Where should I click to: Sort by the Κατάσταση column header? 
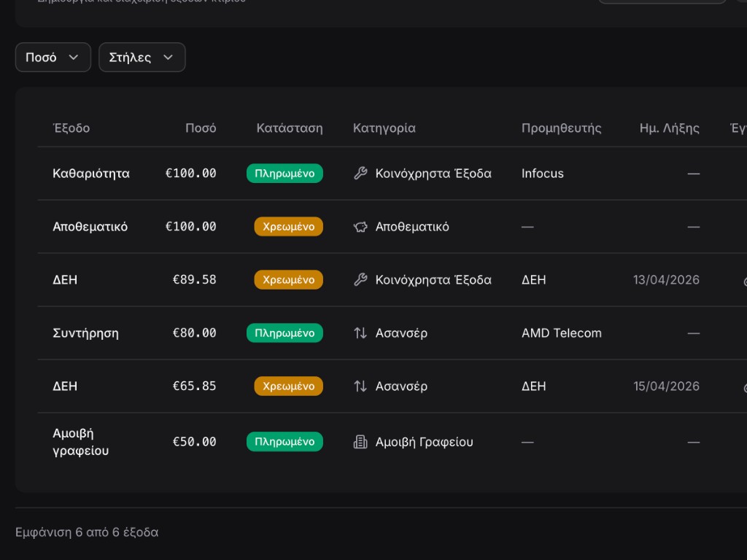[x=289, y=128]
